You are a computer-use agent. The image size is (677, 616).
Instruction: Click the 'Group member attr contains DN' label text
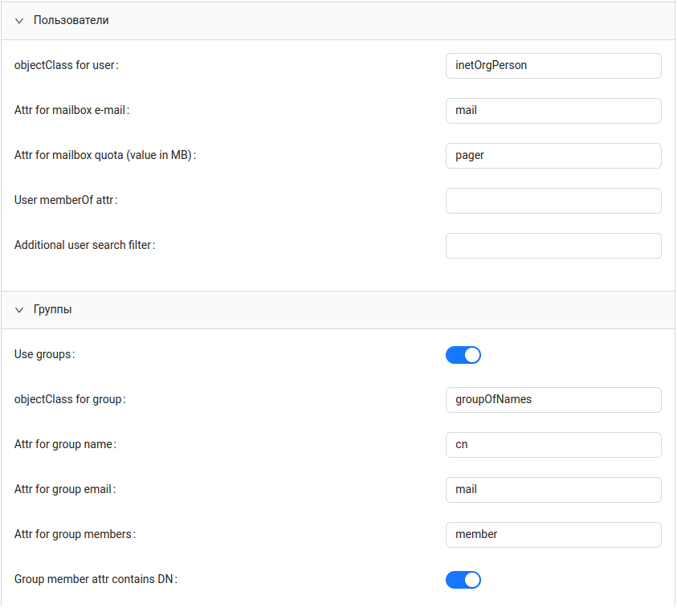tap(95, 579)
